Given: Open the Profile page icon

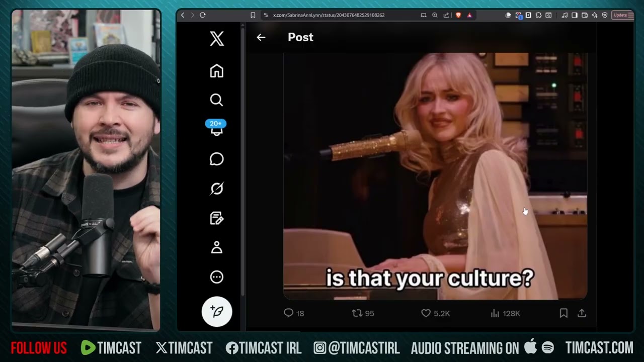Looking at the screenshot, I should pyautogui.click(x=216, y=247).
